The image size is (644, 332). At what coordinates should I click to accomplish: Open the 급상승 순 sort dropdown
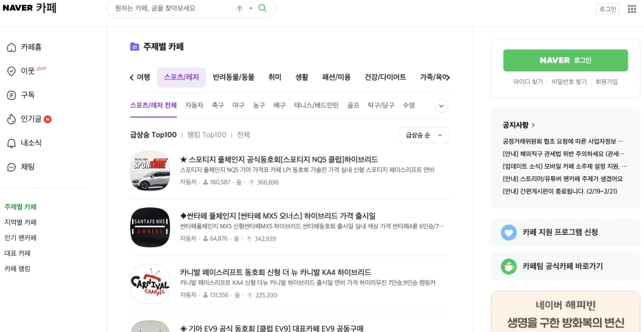pos(425,135)
